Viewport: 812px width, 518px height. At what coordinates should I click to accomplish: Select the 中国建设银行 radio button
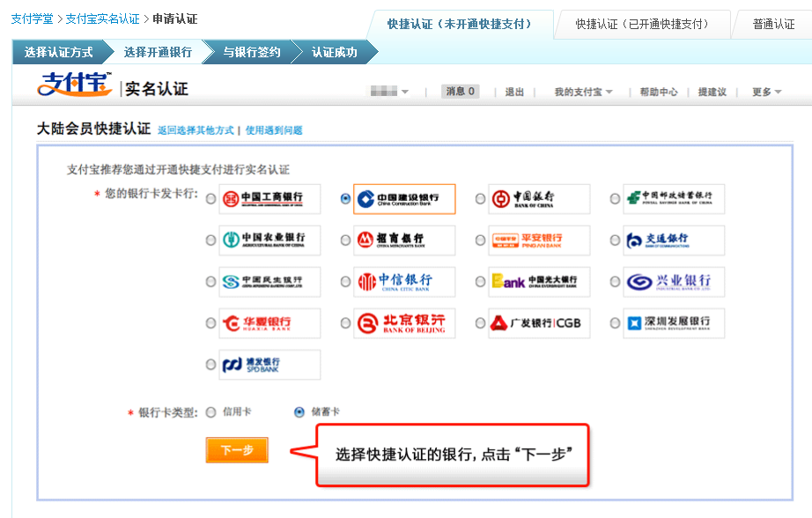coord(345,199)
